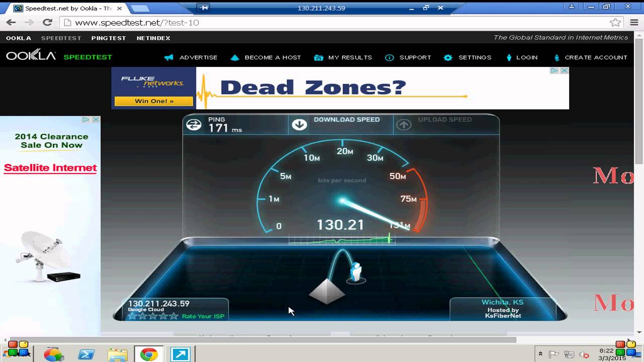This screenshot has height=362, width=644.
Task: Click the Settings gear icon
Action: pos(448,58)
